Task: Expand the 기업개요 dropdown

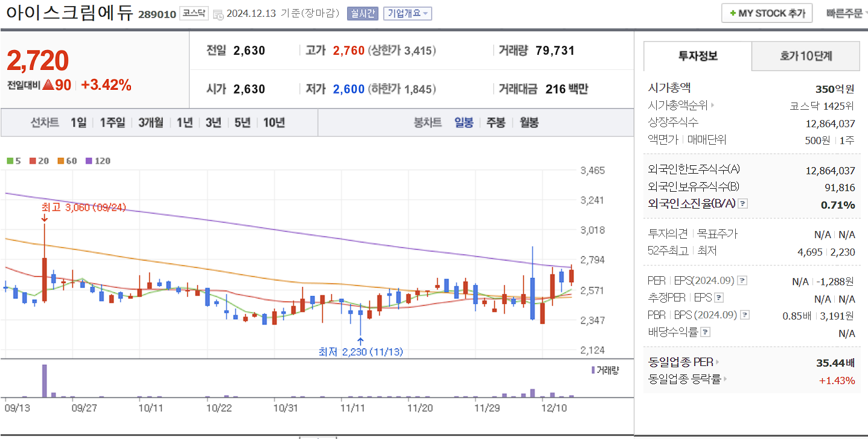Action: (407, 13)
